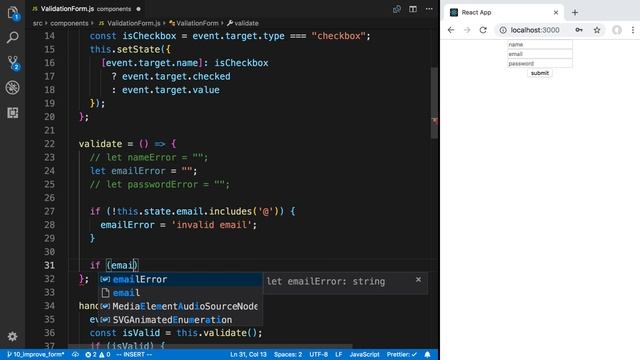Open the browser profile avatar
The image size is (640, 360).
coord(617,30)
